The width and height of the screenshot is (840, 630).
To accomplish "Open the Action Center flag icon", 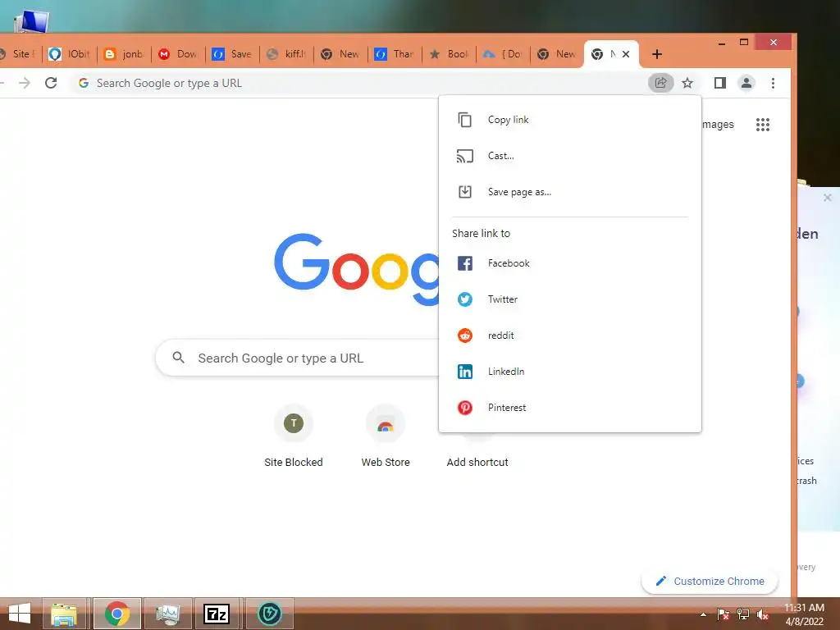I will tap(724, 614).
